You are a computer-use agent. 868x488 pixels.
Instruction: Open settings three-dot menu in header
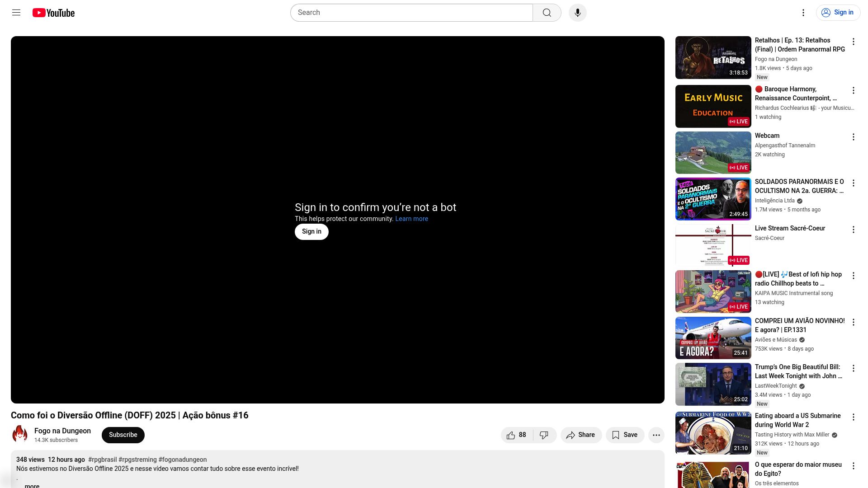803,13
